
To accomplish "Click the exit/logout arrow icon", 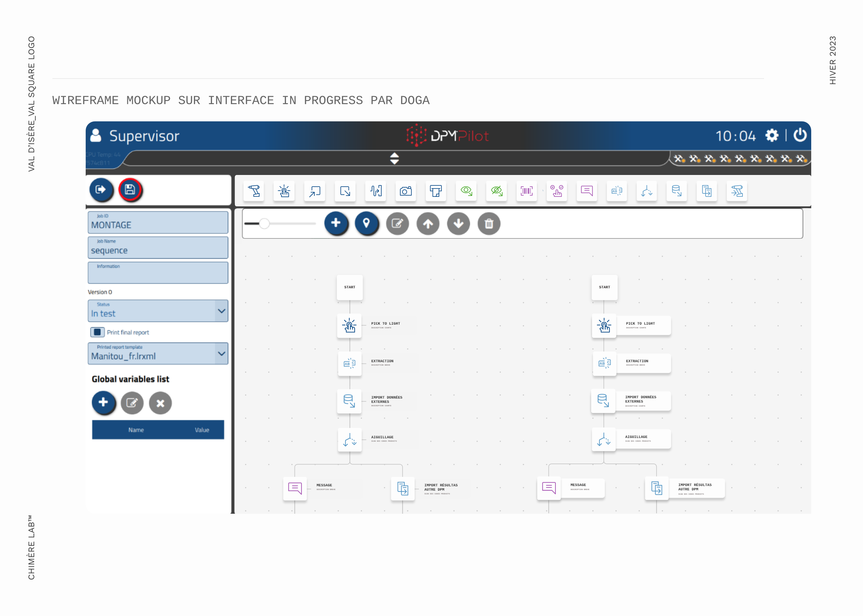I will pyautogui.click(x=101, y=189).
